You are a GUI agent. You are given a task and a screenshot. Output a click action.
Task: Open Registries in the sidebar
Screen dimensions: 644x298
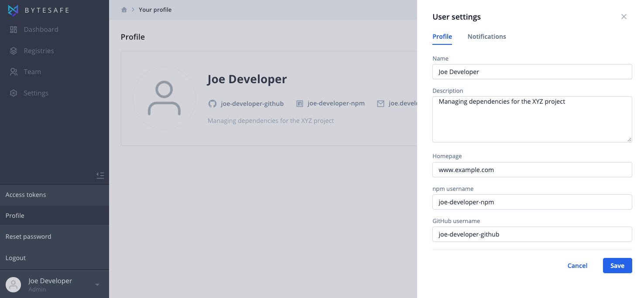[39, 51]
